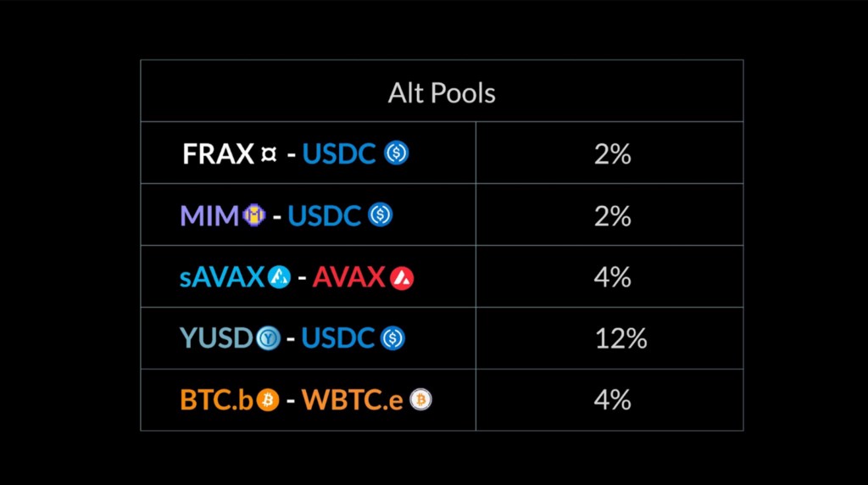Screen dimensions: 868x485
Task: Click the red AVAX label text
Action: click(349, 276)
